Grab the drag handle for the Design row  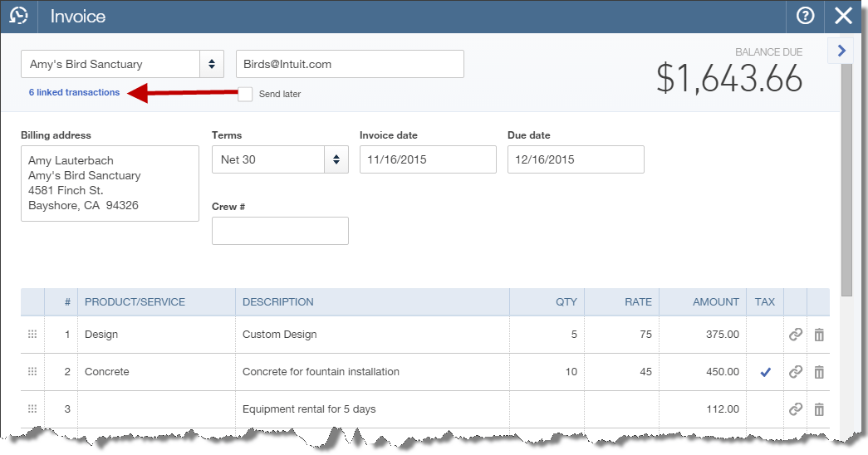(x=32, y=335)
